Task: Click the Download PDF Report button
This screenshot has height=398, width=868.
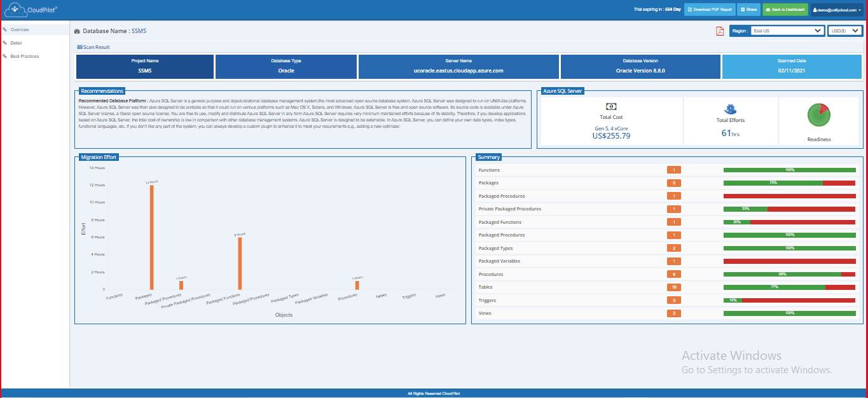Action: (x=710, y=10)
